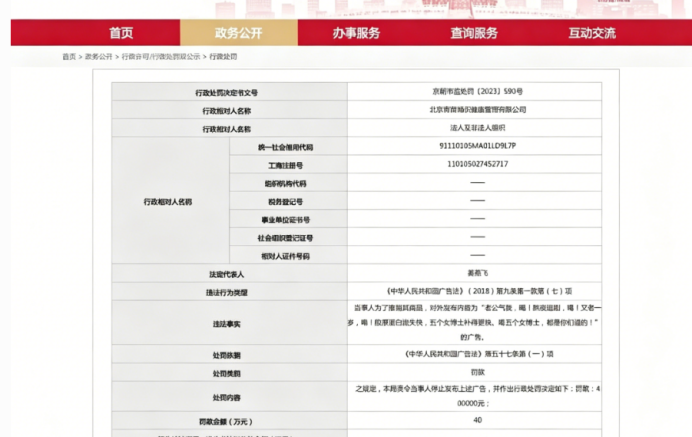
Task: Click the 违法行为类型 label cell
Action: coord(229,292)
